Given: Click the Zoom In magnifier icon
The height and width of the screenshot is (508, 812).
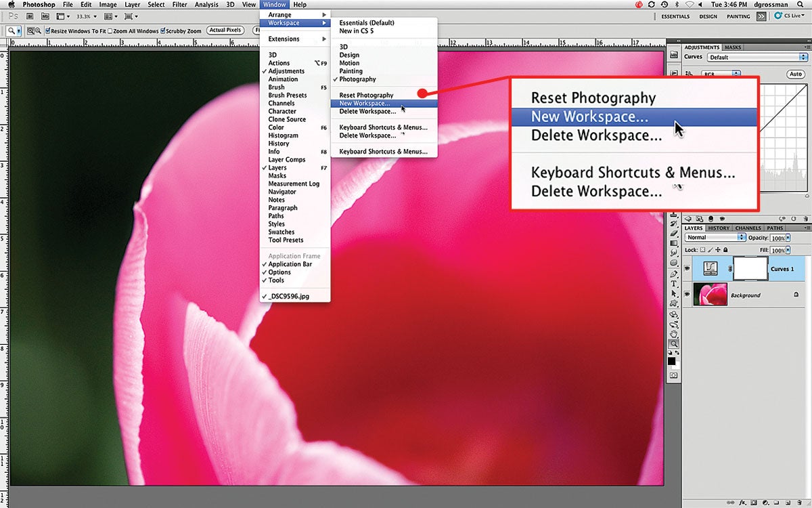Looking at the screenshot, I should point(30,31).
